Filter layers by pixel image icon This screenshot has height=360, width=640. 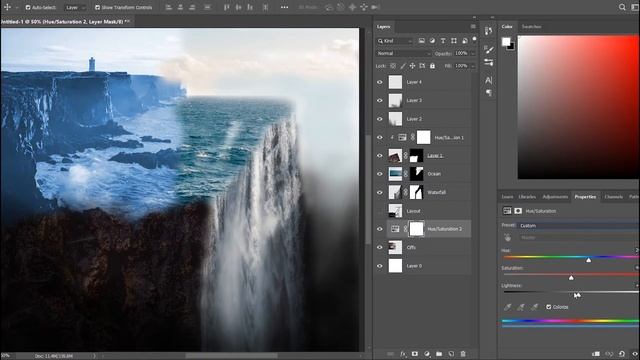422,41
